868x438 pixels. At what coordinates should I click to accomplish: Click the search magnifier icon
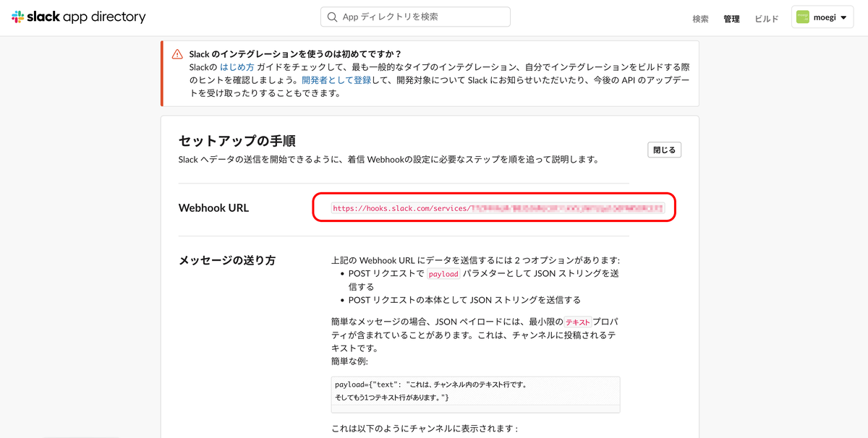coord(333,17)
